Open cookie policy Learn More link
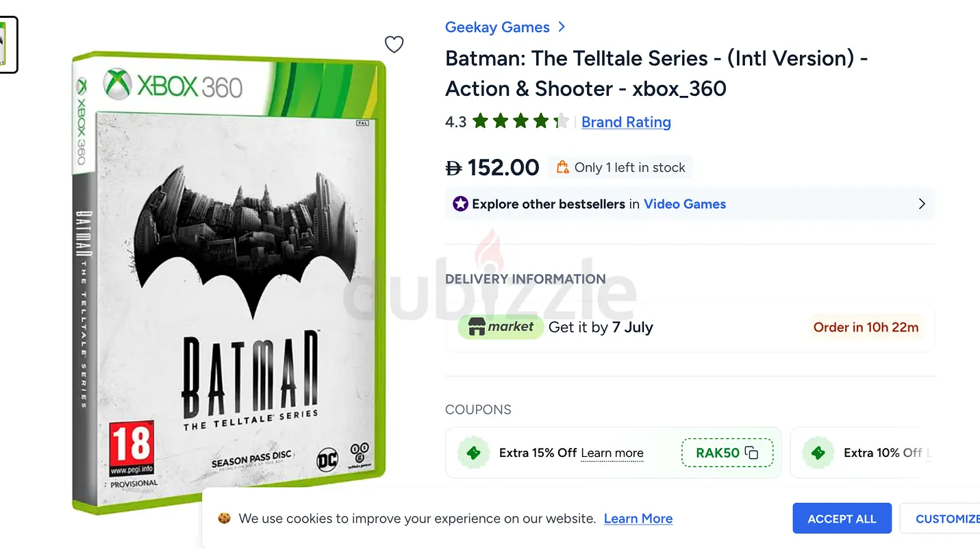Screen dimensions: 980x548 point(638,519)
